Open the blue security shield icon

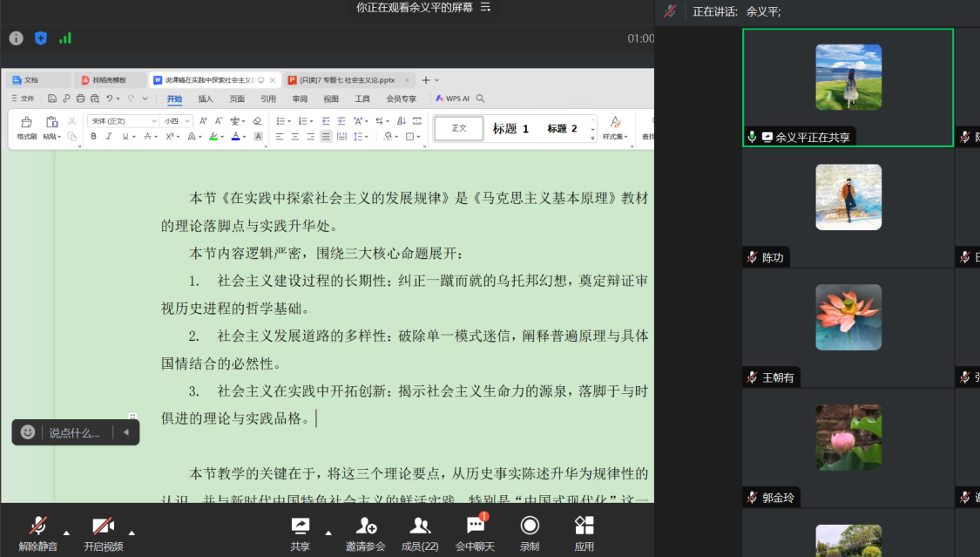(40, 38)
